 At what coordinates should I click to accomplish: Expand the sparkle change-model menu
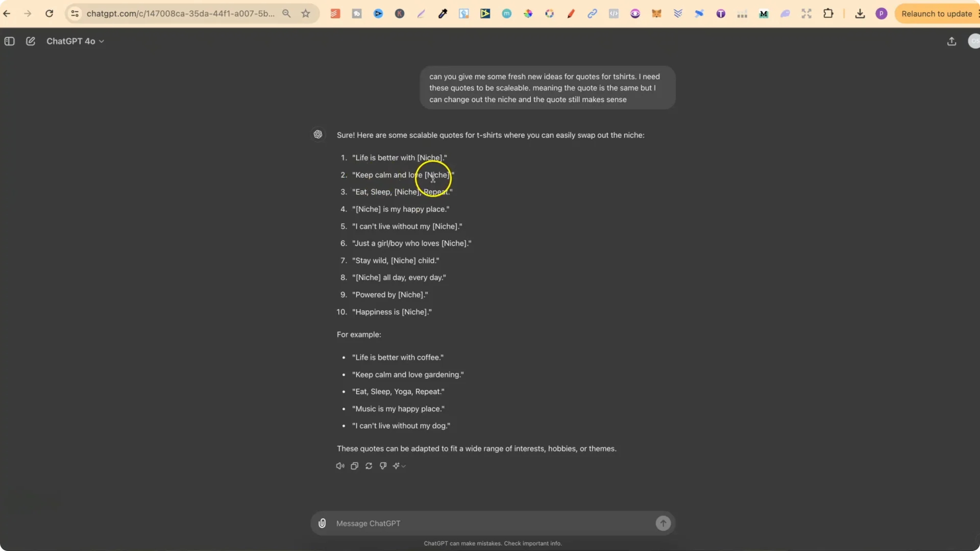point(399,466)
